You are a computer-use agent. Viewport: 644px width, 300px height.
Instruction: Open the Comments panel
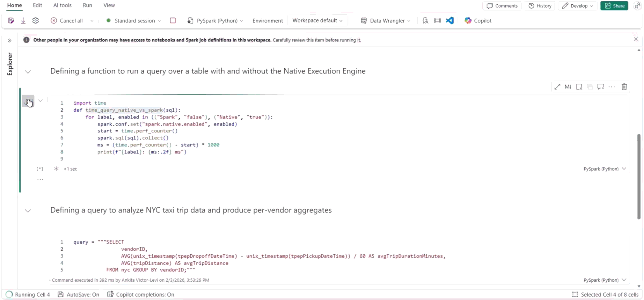pos(502,6)
